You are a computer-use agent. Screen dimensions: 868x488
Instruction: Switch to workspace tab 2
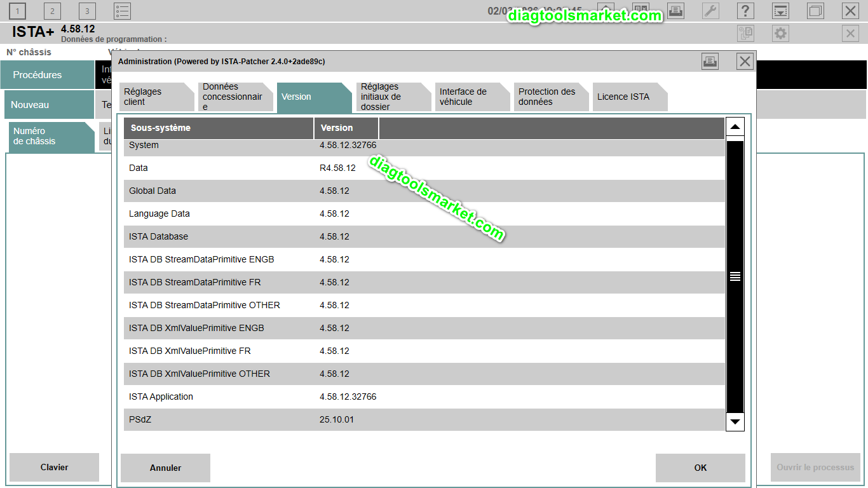point(51,10)
